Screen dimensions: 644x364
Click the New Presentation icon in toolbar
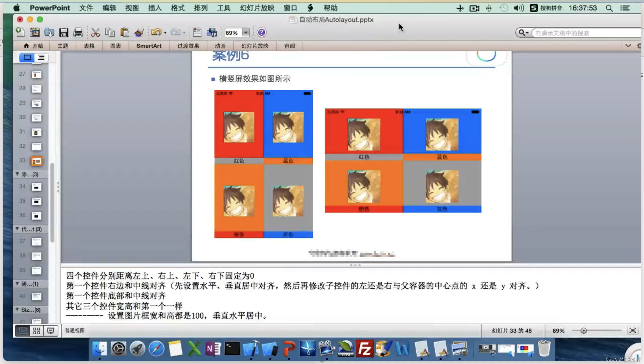20,33
